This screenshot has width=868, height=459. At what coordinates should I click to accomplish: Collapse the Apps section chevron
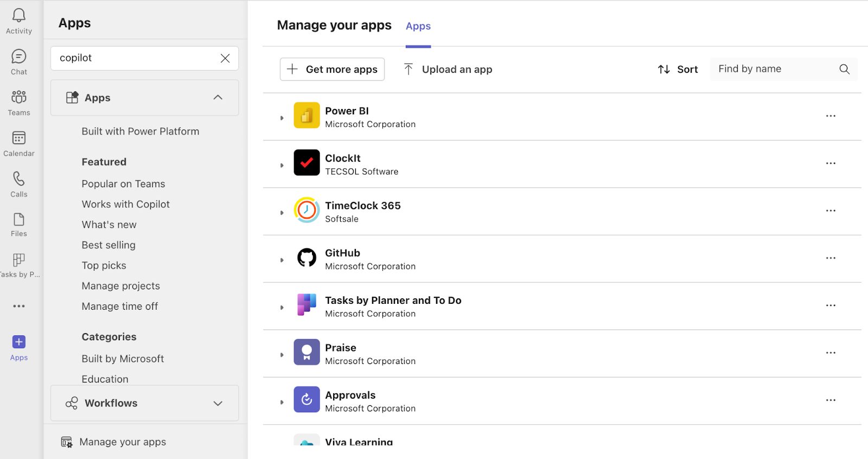[218, 98]
